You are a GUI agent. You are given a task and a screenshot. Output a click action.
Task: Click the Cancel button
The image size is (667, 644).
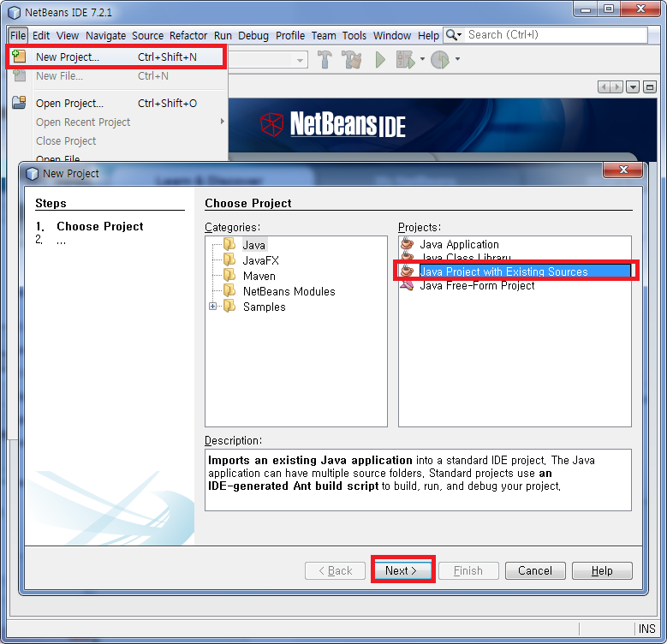point(535,570)
